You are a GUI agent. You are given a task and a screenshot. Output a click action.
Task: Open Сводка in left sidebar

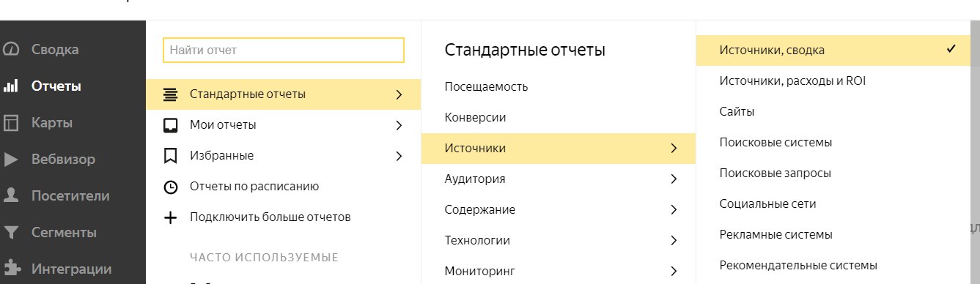click(55, 50)
